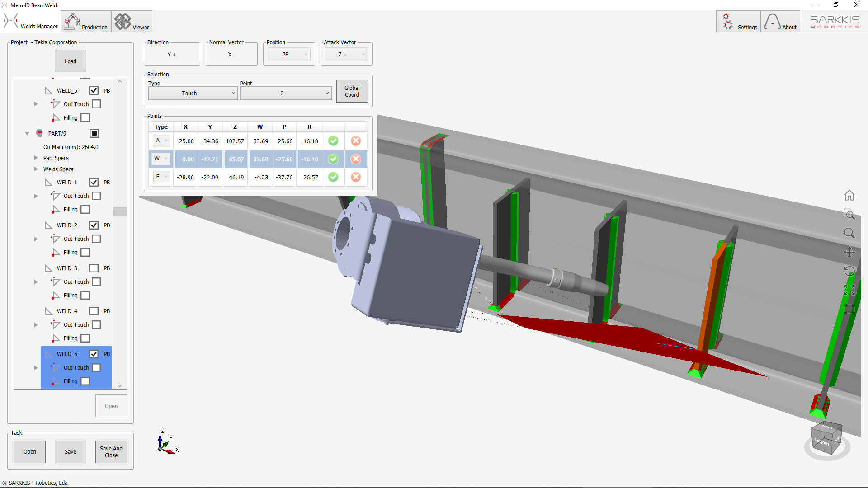The width and height of the screenshot is (868, 488).
Task: Click the fit-selection inward arrows icon
Action: (x=849, y=309)
